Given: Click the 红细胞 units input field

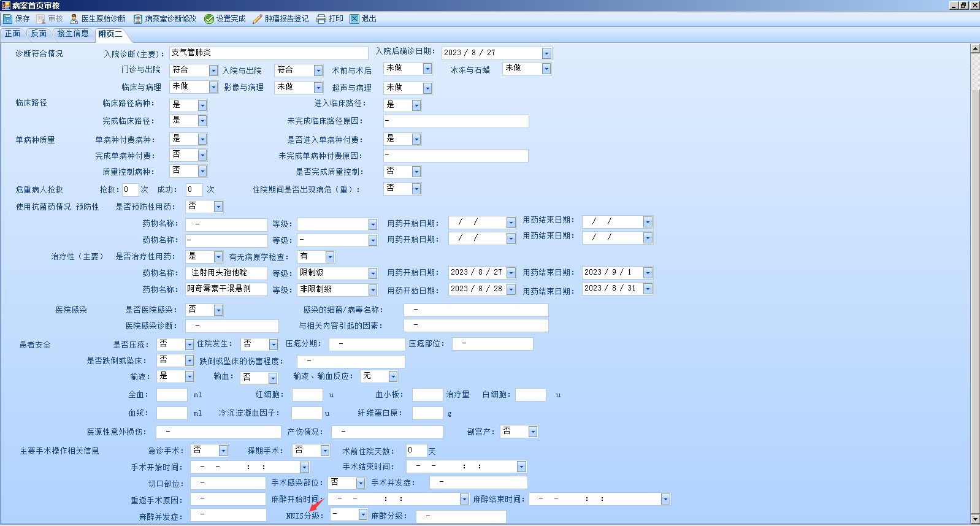Looking at the screenshot, I should click(x=307, y=395).
